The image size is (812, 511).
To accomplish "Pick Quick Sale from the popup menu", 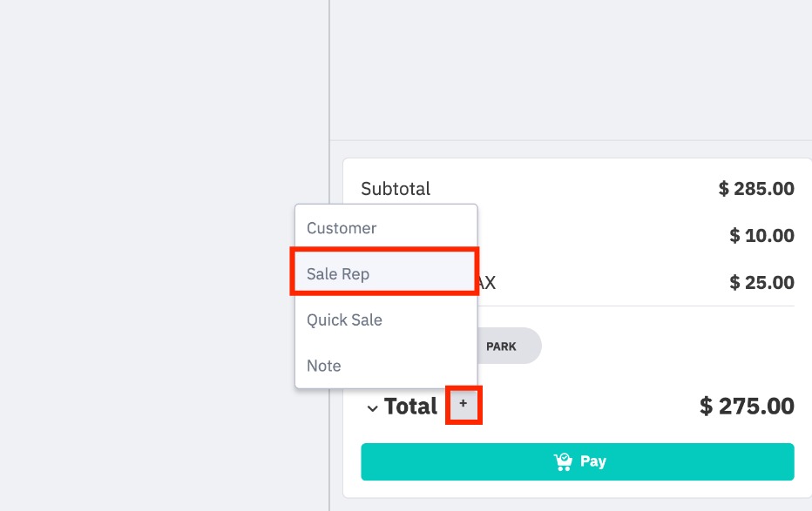I will coord(344,319).
